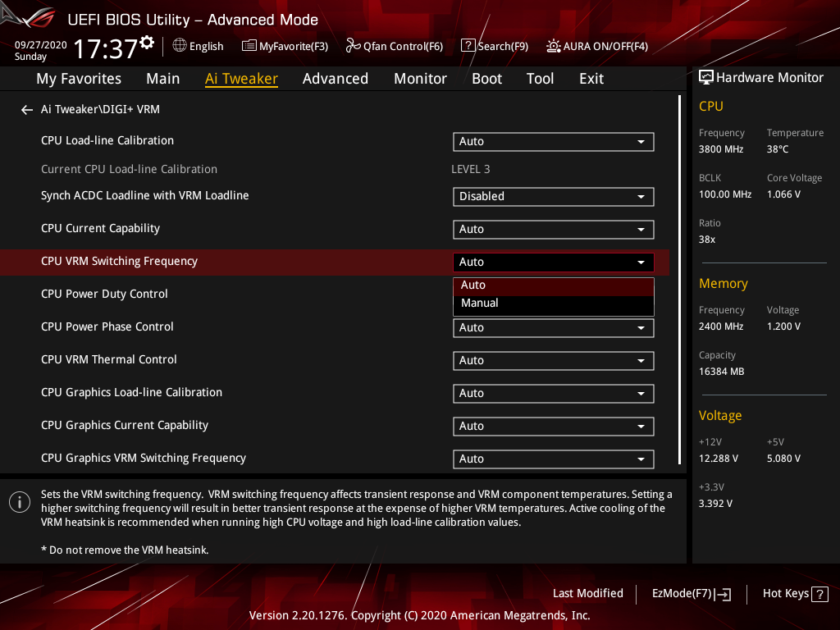
Task: Open CPU Load-line Calibration dropdown
Action: click(x=554, y=141)
